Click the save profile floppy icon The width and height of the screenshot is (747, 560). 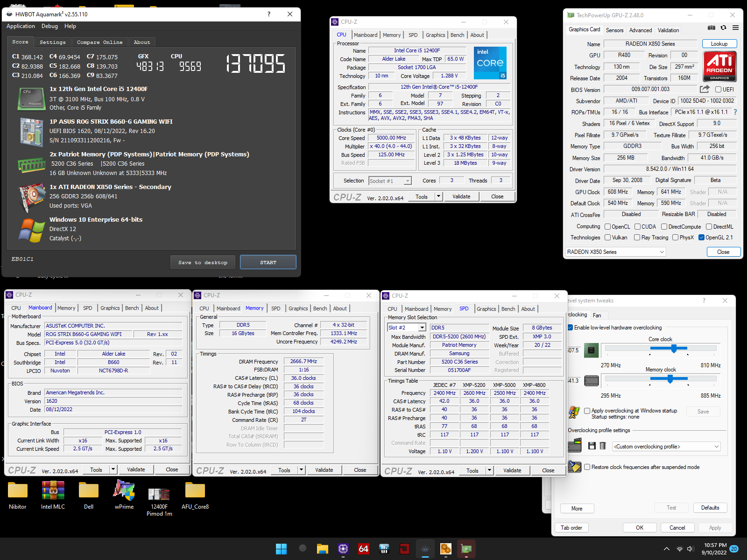tap(592, 446)
